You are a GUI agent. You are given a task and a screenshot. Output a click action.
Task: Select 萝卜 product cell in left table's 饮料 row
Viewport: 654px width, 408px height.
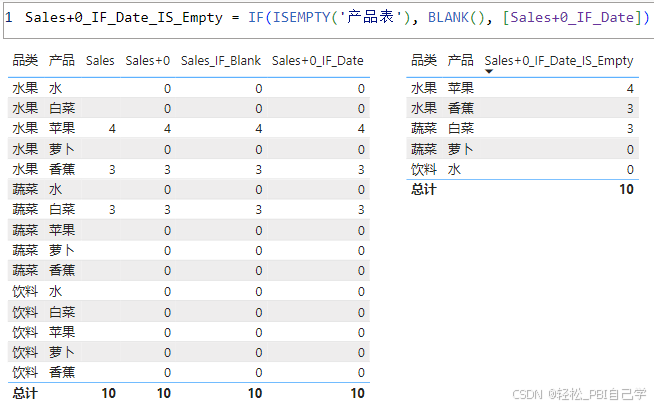(62, 352)
